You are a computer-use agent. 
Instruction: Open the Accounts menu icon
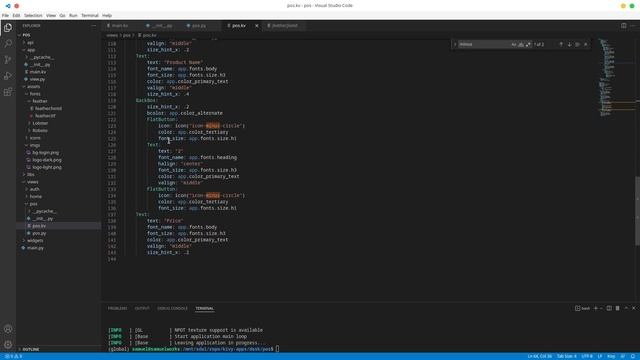8,329
